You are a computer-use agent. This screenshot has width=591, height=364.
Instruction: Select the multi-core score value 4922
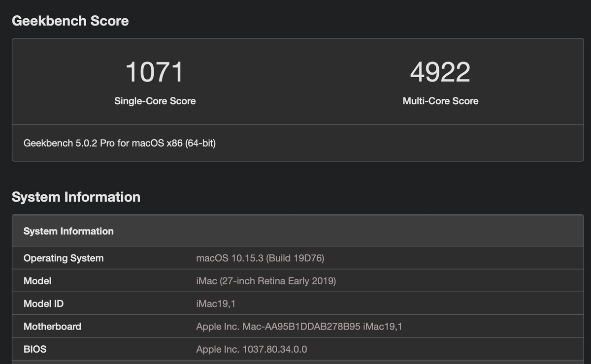(440, 72)
